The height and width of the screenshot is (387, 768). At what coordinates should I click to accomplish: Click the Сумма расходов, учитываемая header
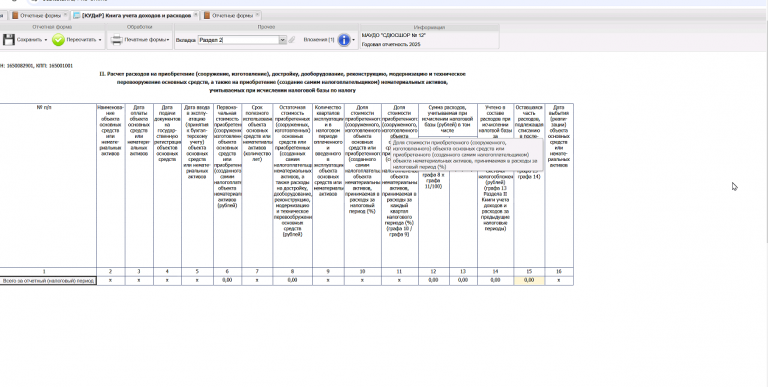[448, 119]
